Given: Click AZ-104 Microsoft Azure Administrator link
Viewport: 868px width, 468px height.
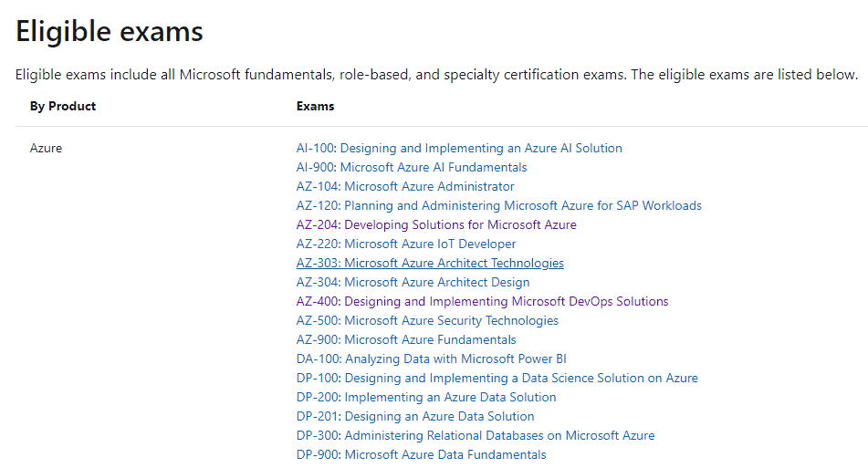Looking at the screenshot, I should [405, 186].
